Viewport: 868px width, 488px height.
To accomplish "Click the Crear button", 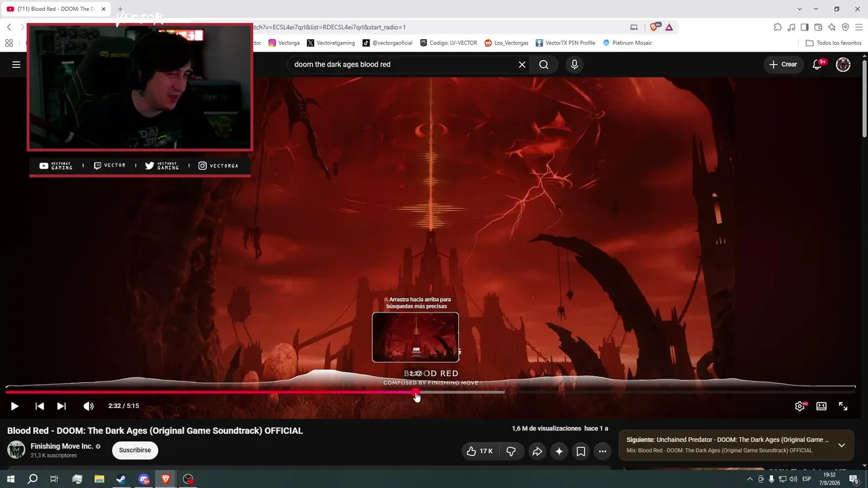I will click(783, 64).
